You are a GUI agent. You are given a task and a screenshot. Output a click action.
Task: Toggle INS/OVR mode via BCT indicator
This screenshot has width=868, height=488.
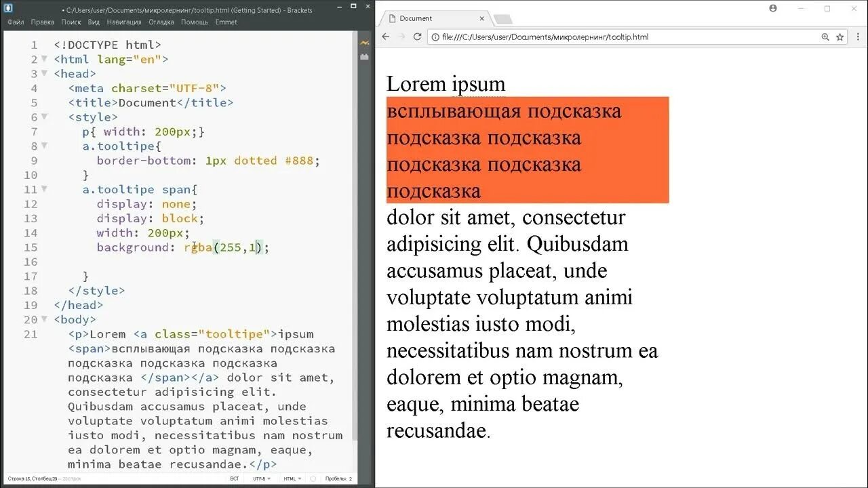[234, 479]
